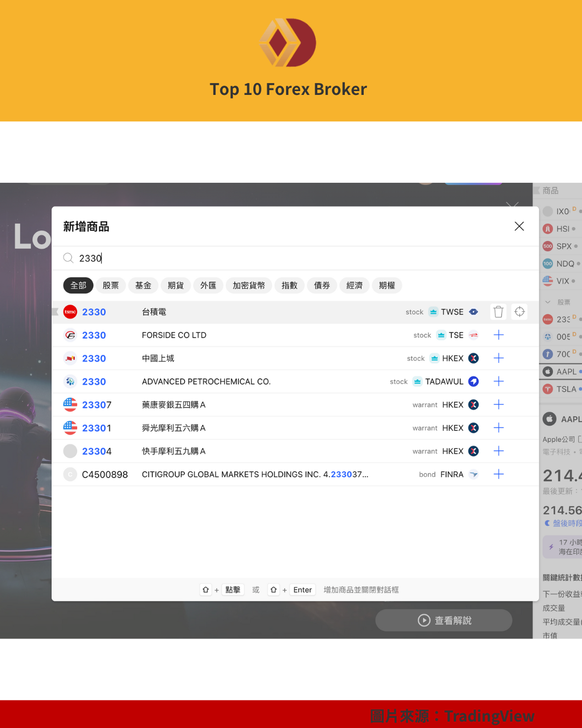Viewport: 582px width, 728px height.
Task: Click the crosshair target icon for 台積電
Action: point(519,312)
